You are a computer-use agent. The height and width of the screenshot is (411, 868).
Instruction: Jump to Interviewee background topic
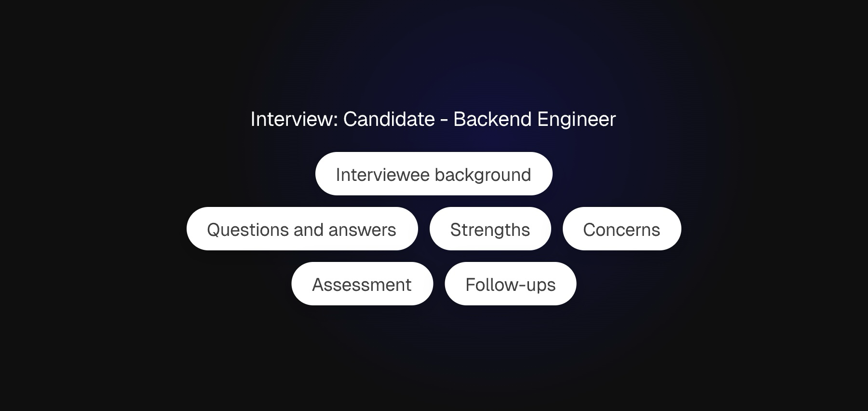(x=434, y=174)
